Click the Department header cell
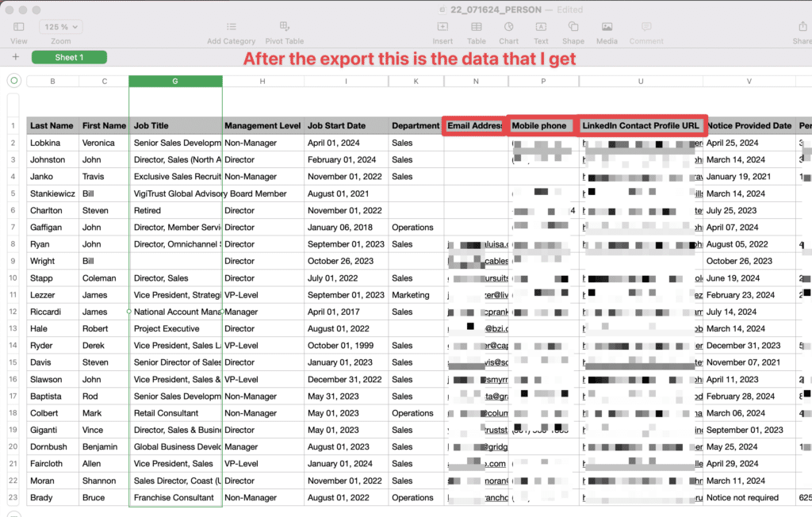812x517 pixels. [416, 126]
